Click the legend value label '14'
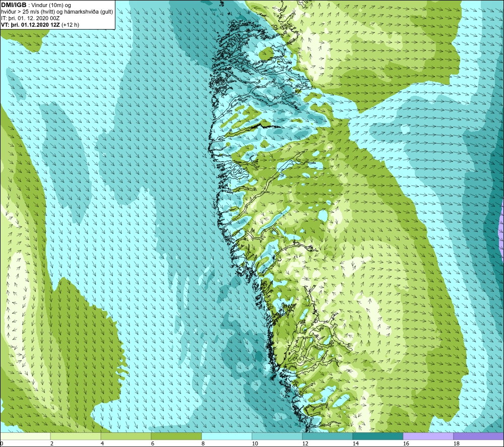 point(355,443)
